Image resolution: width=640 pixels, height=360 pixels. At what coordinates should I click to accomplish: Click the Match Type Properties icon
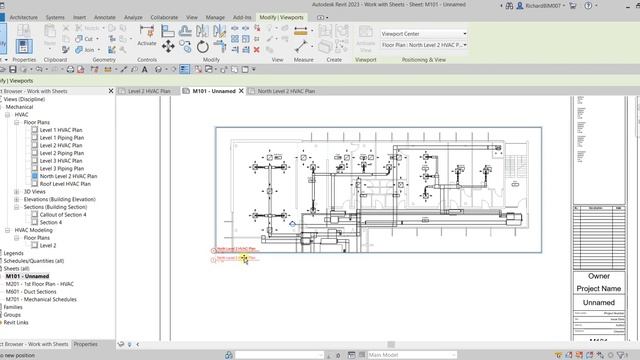(65, 49)
